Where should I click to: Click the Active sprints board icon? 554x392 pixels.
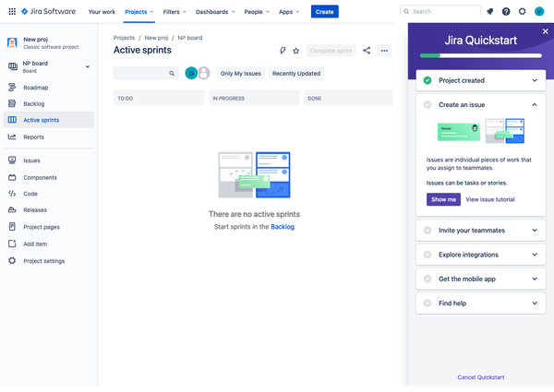pyautogui.click(x=12, y=120)
